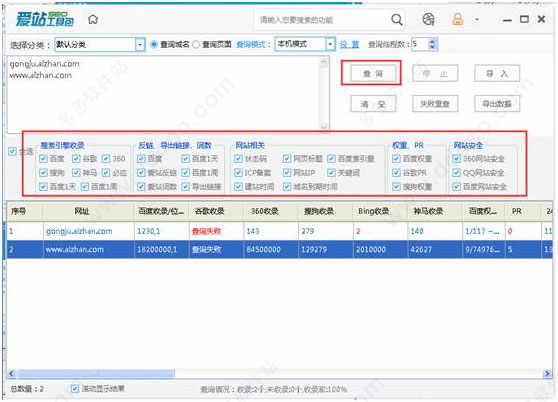Toggle the 360 checkbox in 搜索引擎收录
558x402 pixels.
click(x=106, y=158)
